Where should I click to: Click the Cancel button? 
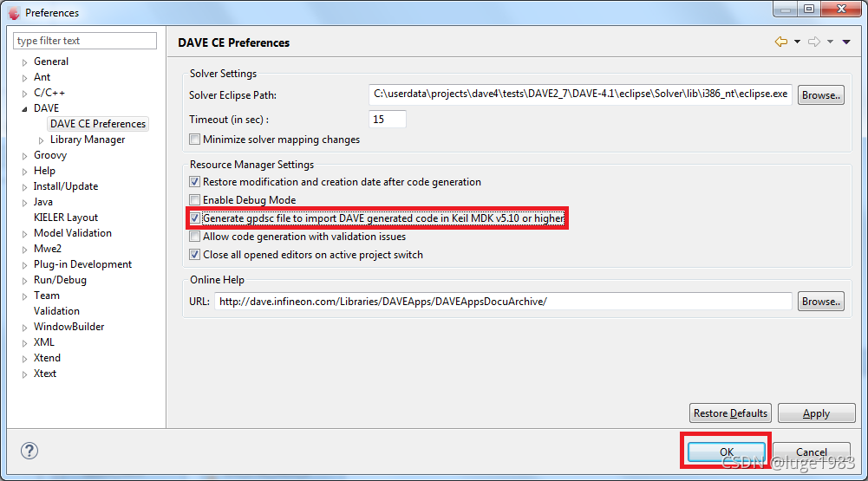point(812,452)
